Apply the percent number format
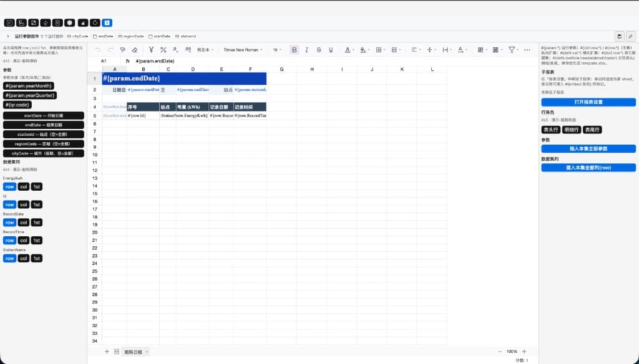Image resolution: width=639 pixels, height=364 pixels. (163, 50)
